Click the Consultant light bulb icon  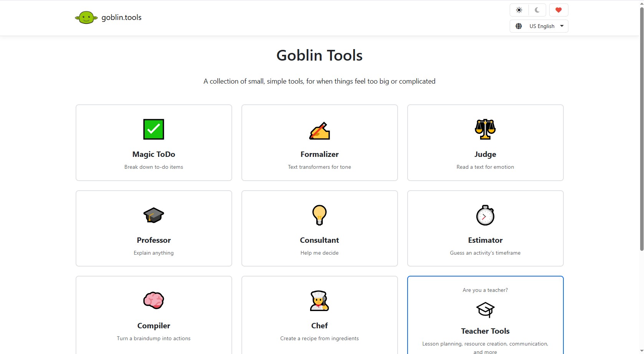click(319, 215)
